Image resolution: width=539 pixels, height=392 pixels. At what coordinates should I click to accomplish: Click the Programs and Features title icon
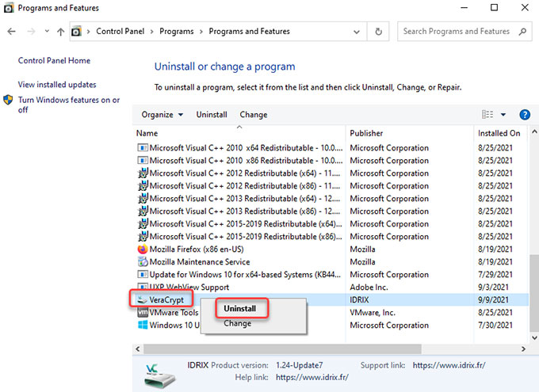(9, 8)
